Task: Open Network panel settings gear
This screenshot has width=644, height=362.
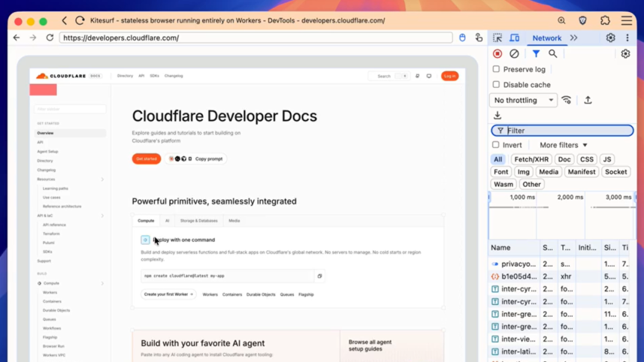Action: pos(625,54)
